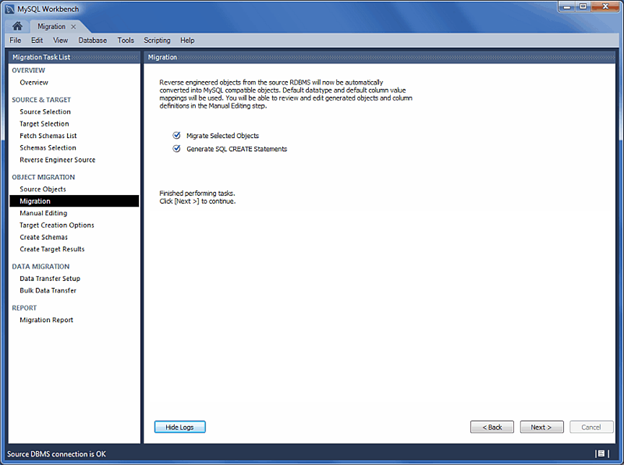Open the Scripting menu
The height and width of the screenshot is (465, 624).
point(157,40)
